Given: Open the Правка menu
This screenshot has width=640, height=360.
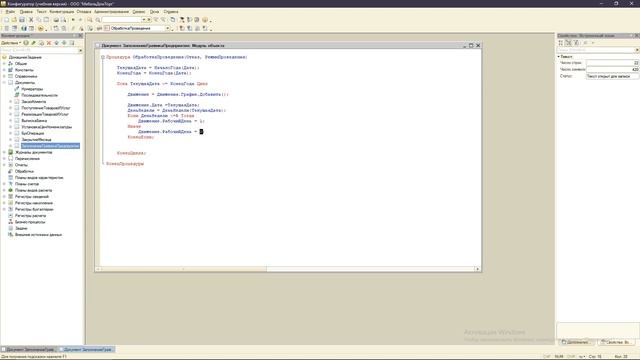Looking at the screenshot, I should pyautogui.click(x=26, y=12).
